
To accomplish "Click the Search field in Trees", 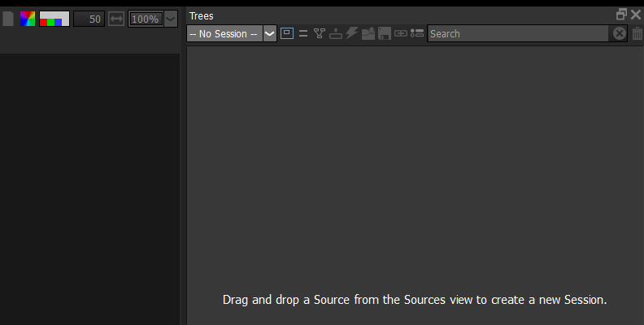I will click(x=517, y=33).
